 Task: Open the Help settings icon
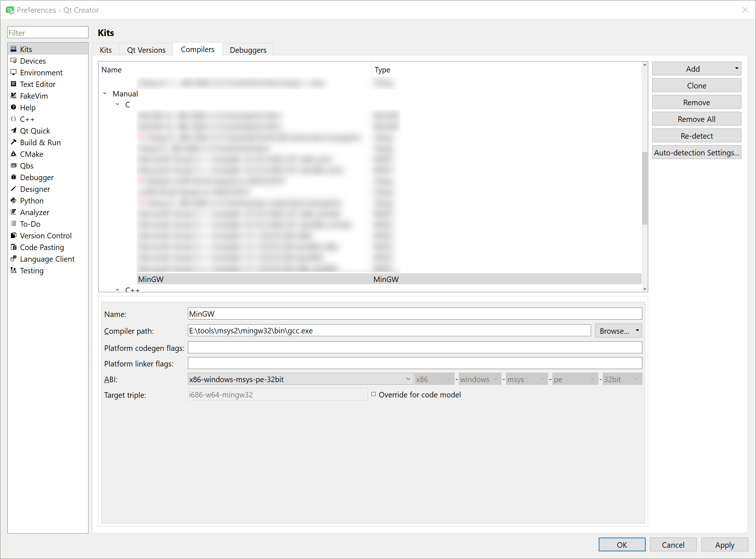pos(13,107)
